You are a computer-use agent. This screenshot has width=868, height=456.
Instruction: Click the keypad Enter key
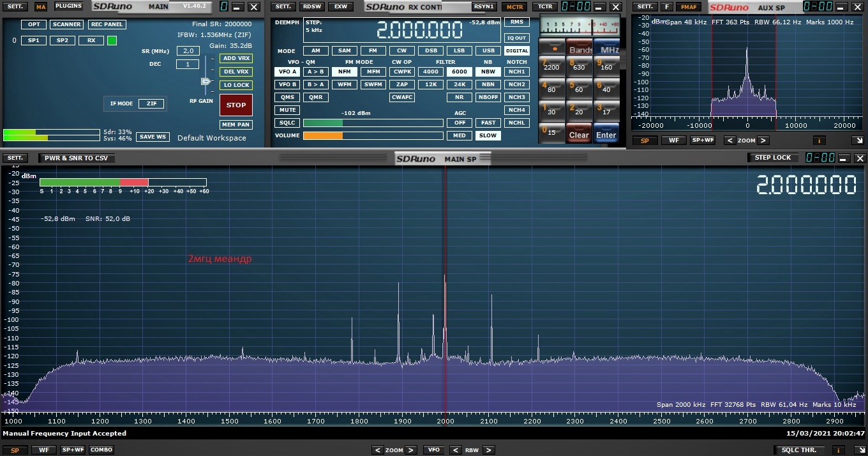coord(606,133)
